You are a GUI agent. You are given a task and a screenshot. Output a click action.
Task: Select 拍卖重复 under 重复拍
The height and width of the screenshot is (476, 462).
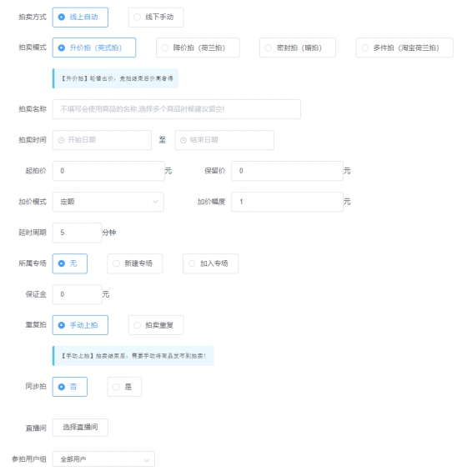[156, 325]
